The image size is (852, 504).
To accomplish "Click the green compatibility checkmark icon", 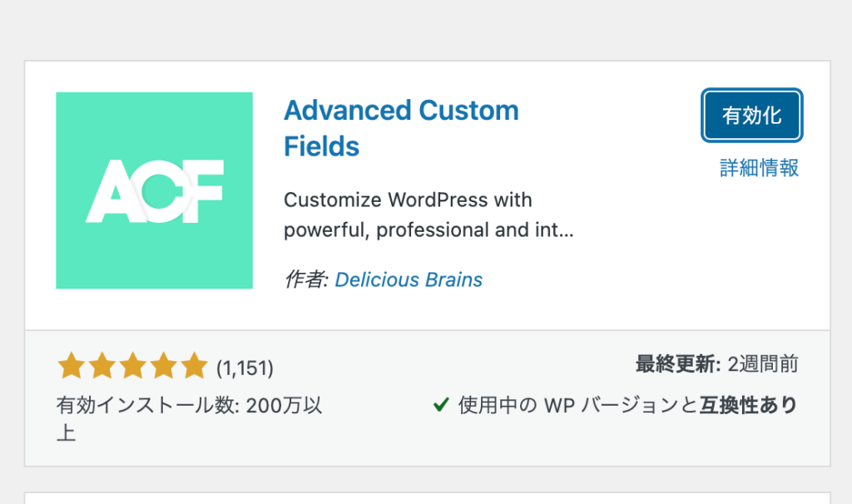I will tap(441, 404).
